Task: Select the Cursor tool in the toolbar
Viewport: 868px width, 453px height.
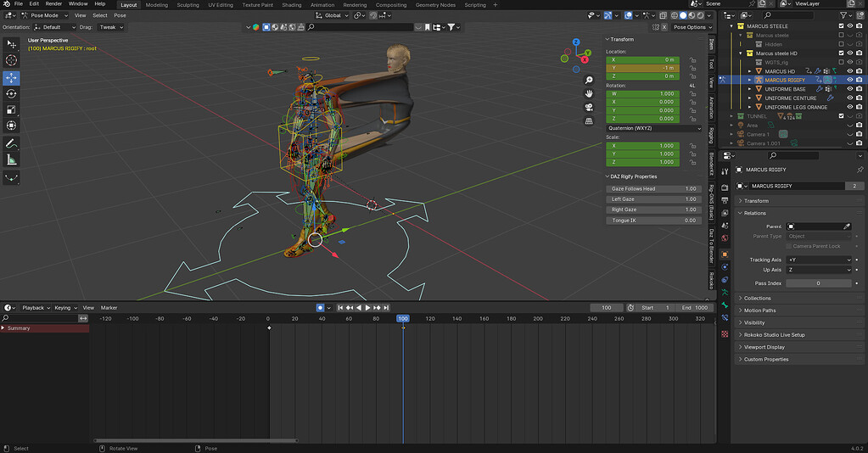Action: pyautogui.click(x=11, y=60)
